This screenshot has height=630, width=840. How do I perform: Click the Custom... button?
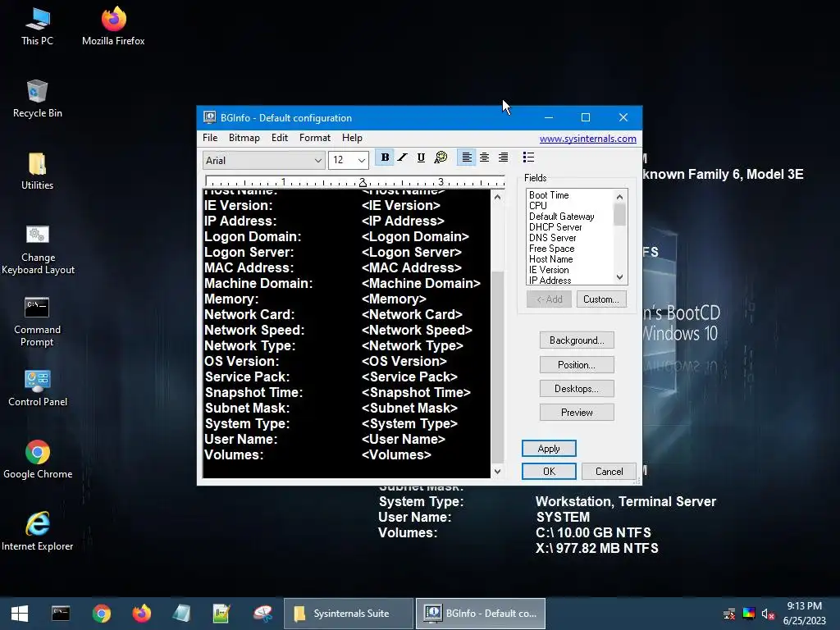coord(601,299)
